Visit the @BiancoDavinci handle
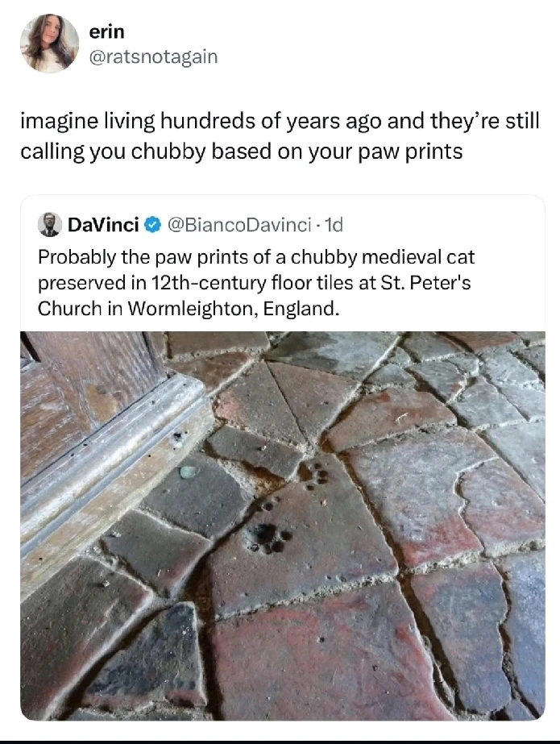 [228, 225]
